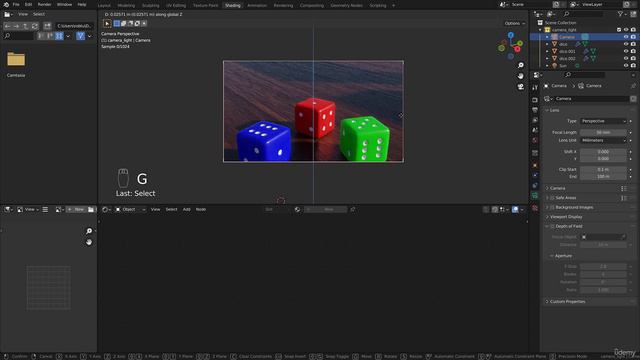Open the Output properties tab icon

pos(535,110)
